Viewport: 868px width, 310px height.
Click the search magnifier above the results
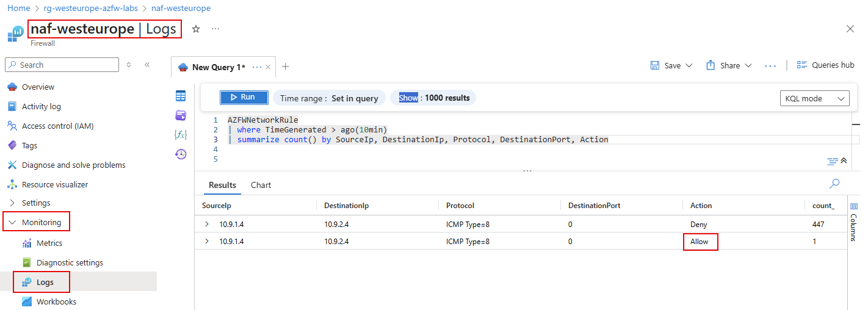pos(834,184)
